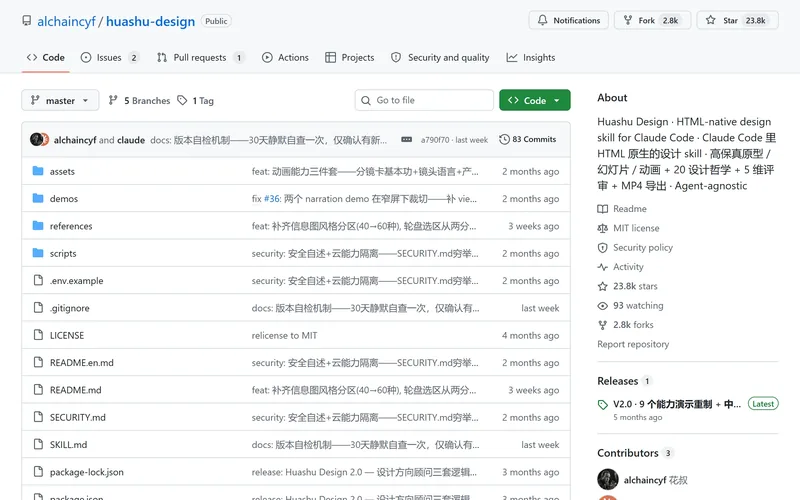Open the Readme link in About
The width and height of the screenshot is (800, 500).
[x=630, y=209]
